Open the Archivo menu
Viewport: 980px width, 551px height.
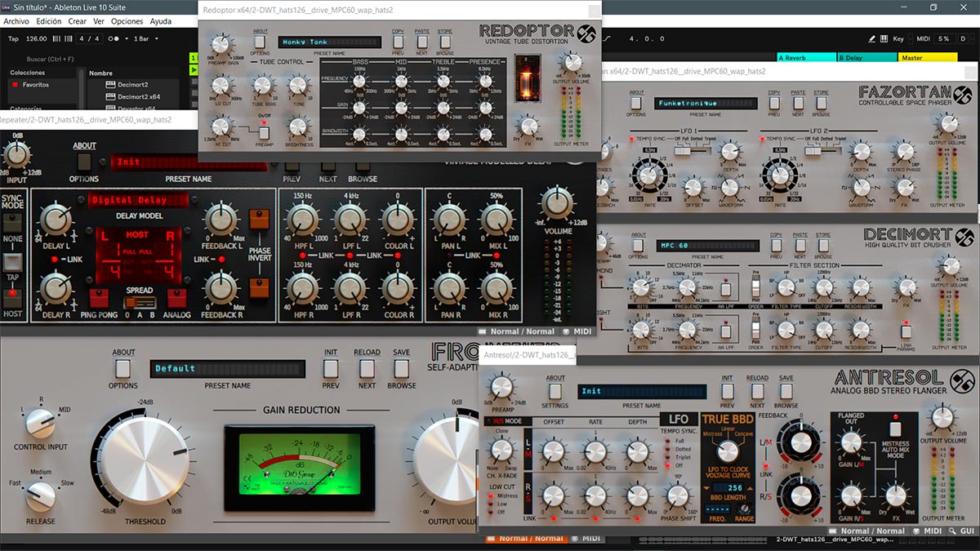click(16, 21)
